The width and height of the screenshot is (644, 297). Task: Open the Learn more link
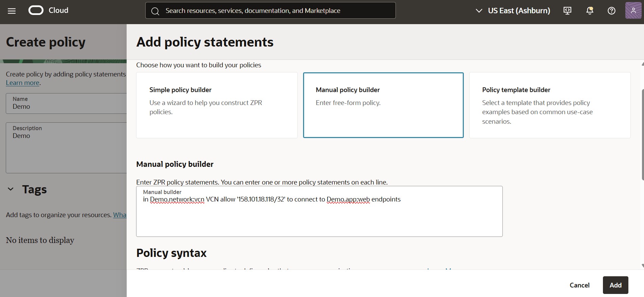coord(22,83)
